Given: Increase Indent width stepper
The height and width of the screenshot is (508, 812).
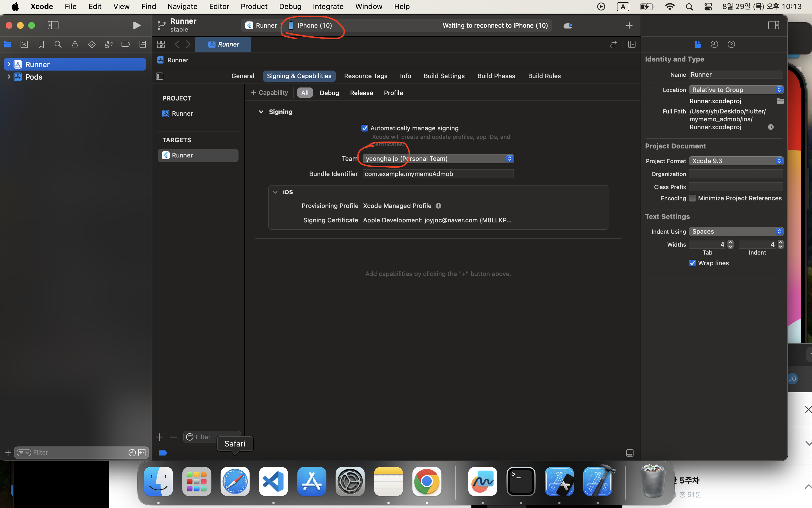Looking at the screenshot, I should 781,242.
